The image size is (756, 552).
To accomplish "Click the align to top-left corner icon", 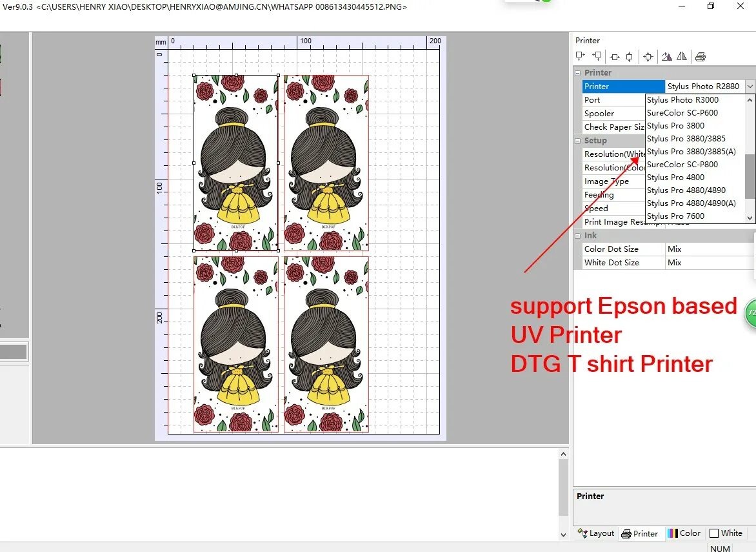I will 581,56.
